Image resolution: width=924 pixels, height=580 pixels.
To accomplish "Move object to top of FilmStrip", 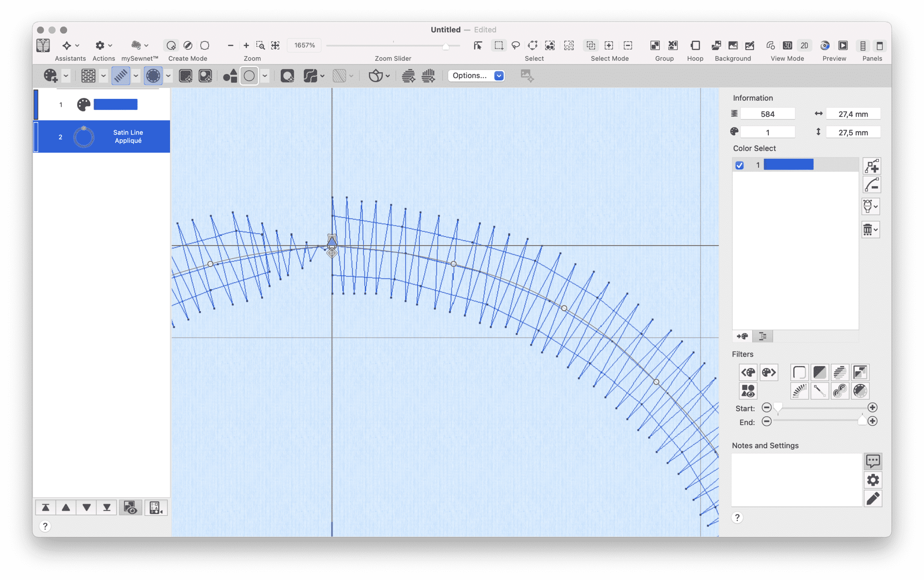I will 45,507.
